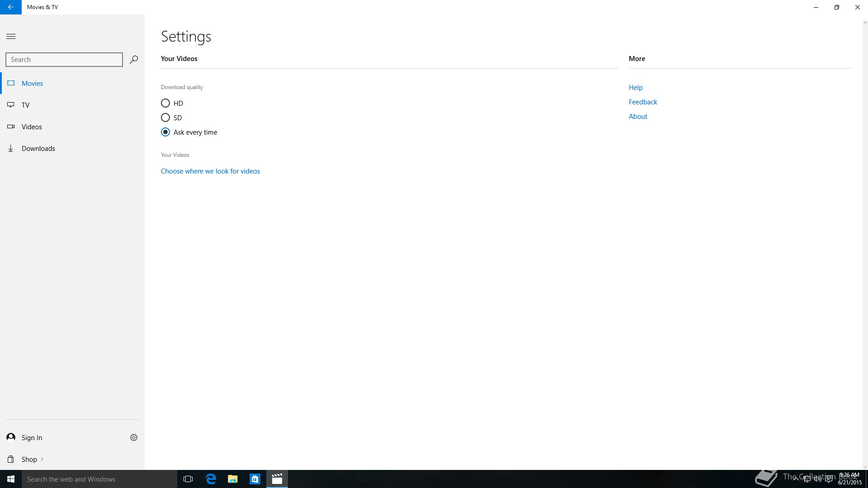Open Task View from taskbar
This screenshot has height=488, width=868.
188,479
